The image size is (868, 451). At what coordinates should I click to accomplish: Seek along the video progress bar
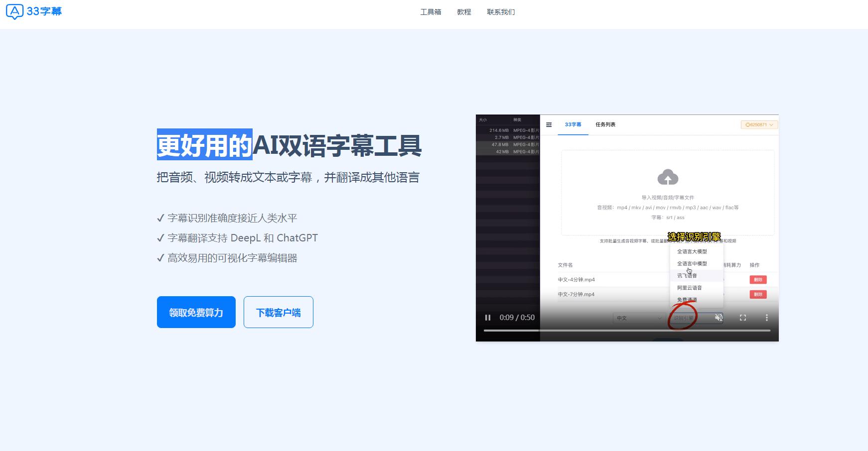coord(627,331)
